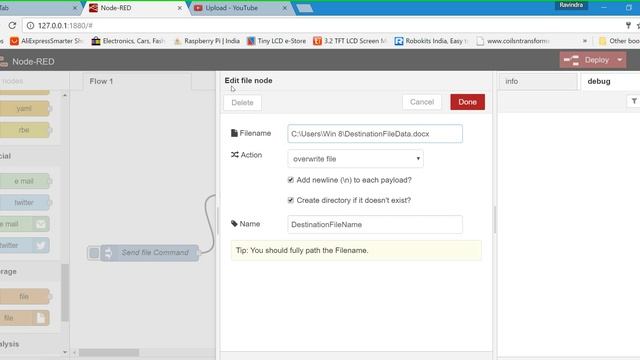Open a new browser tab
The height and width of the screenshot is (360, 640).
coord(304,8)
